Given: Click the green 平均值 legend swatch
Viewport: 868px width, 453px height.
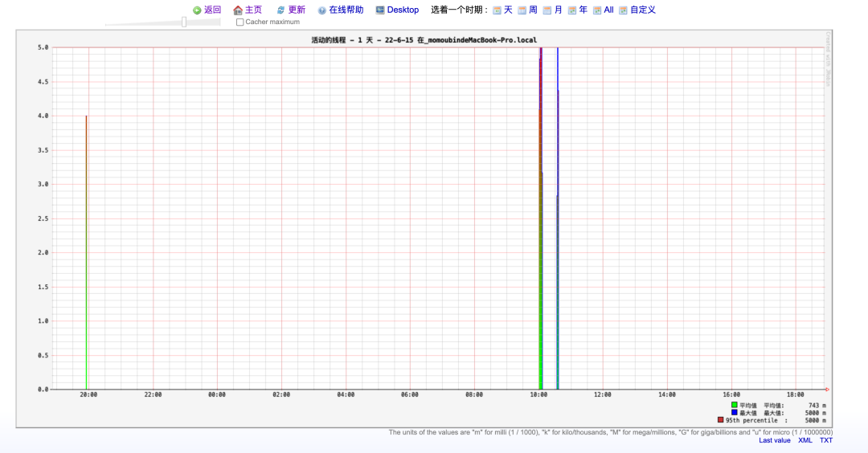Looking at the screenshot, I should pos(734,406).
